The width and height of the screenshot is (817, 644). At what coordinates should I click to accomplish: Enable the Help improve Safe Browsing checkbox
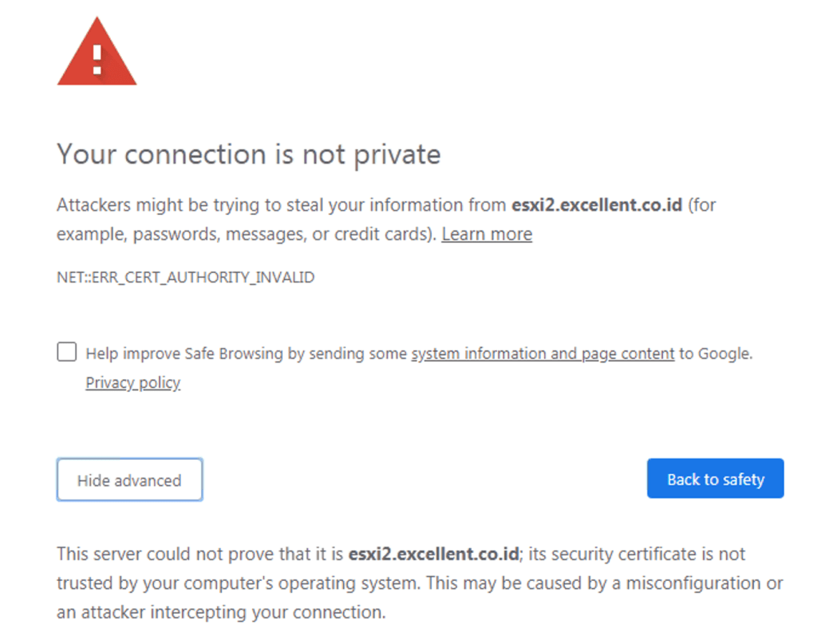[67, 353]
